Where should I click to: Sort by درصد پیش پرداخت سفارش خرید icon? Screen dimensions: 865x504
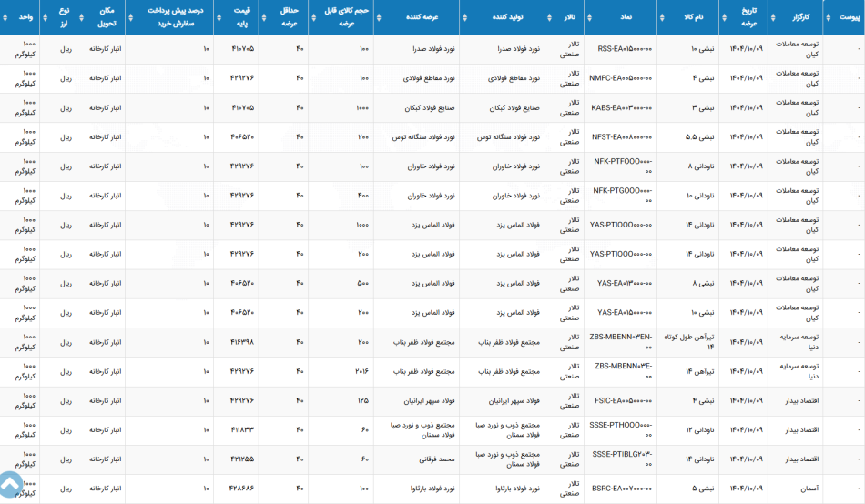click(131, 17)
